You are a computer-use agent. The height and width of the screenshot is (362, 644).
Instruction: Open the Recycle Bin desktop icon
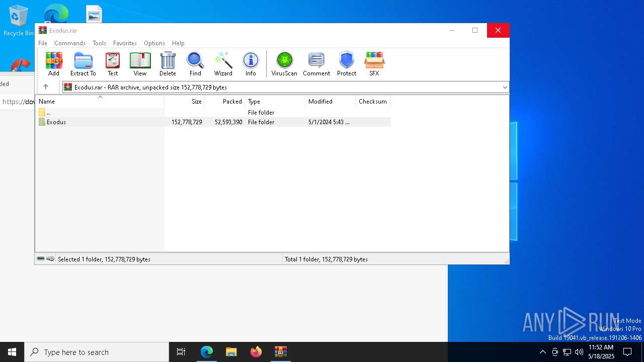click(19, 21)
